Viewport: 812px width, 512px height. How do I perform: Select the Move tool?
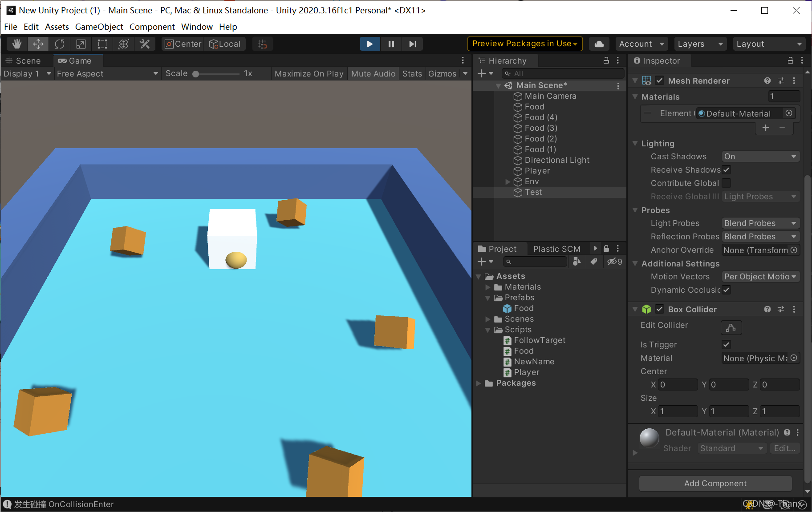click(38, 44)
